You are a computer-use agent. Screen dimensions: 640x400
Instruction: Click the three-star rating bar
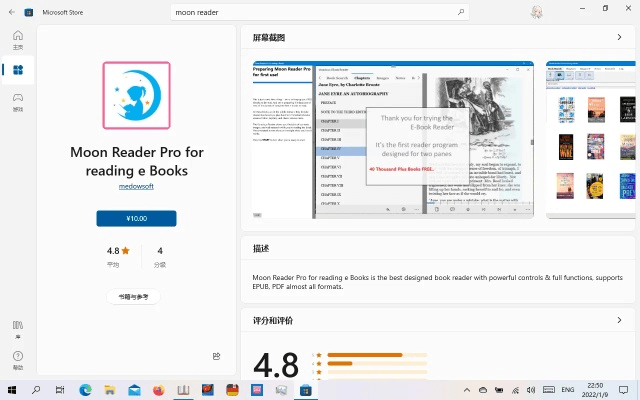(x=377, y=372)
